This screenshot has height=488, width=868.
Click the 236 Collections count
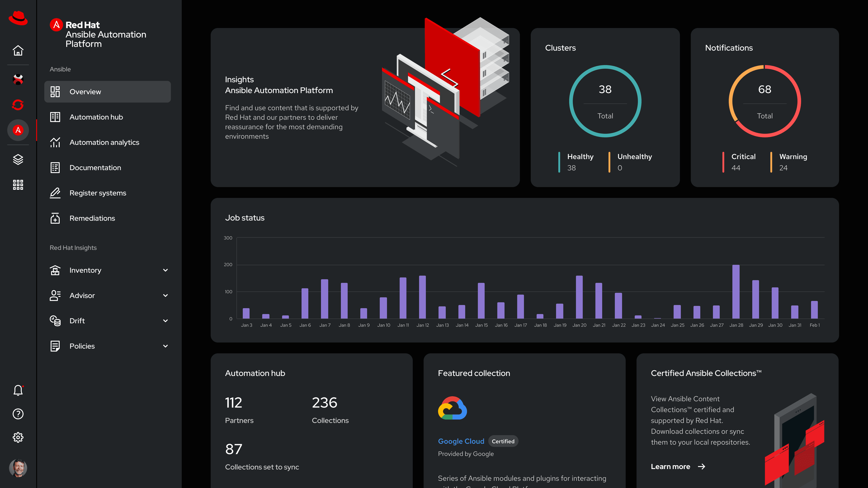(324, 402)
